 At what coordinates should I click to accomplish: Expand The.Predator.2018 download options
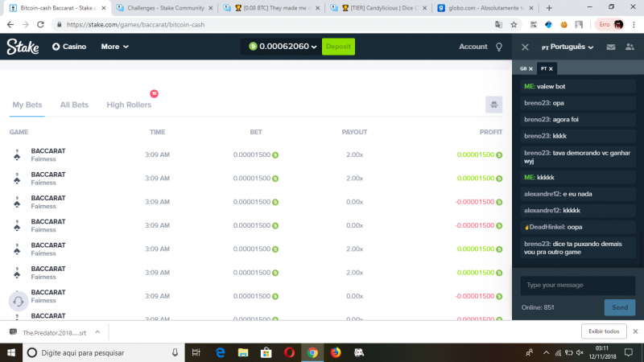[x=97, y=332]
